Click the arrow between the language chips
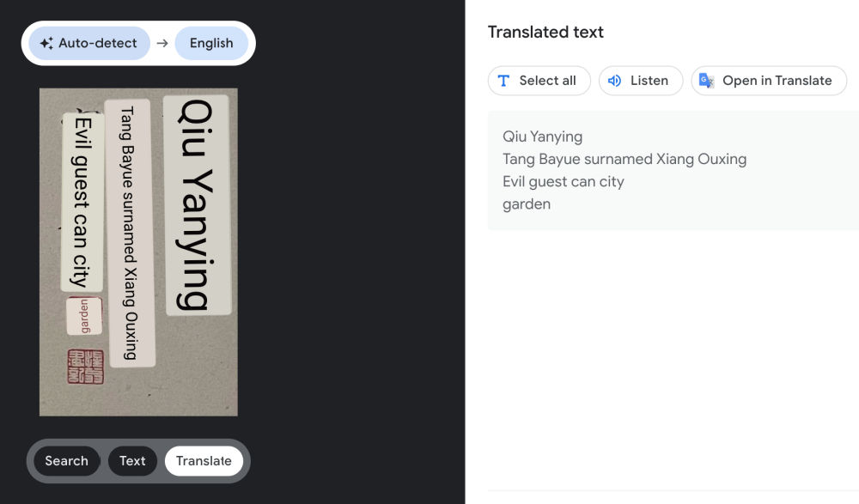This screenshot has width=859, height=504. 162,43
